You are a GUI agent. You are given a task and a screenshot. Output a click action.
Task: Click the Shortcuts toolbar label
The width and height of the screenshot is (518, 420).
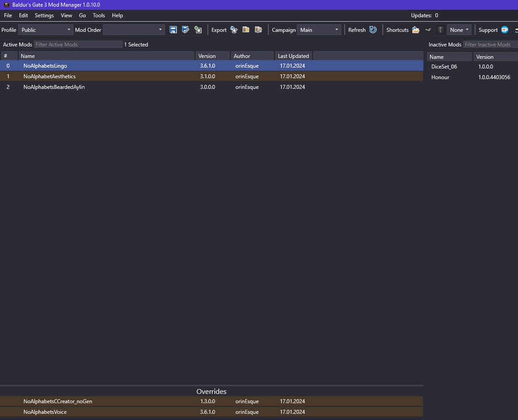(x=397, y=30)
